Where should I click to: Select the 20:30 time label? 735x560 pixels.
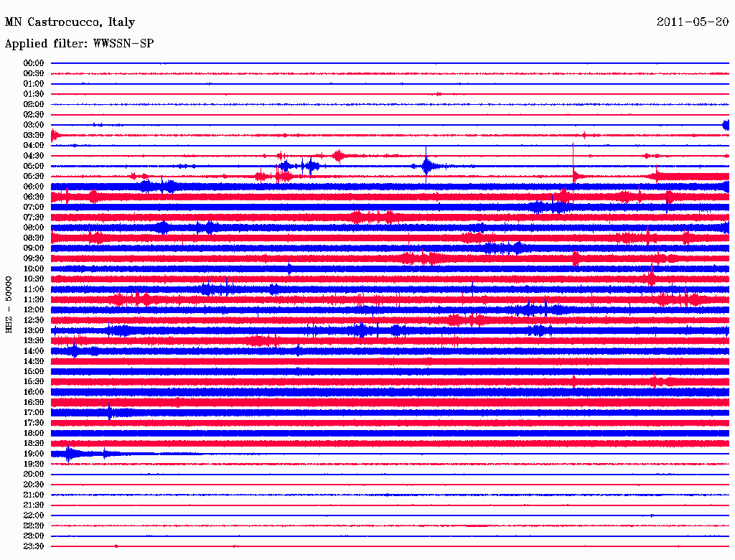click(33, 485)
